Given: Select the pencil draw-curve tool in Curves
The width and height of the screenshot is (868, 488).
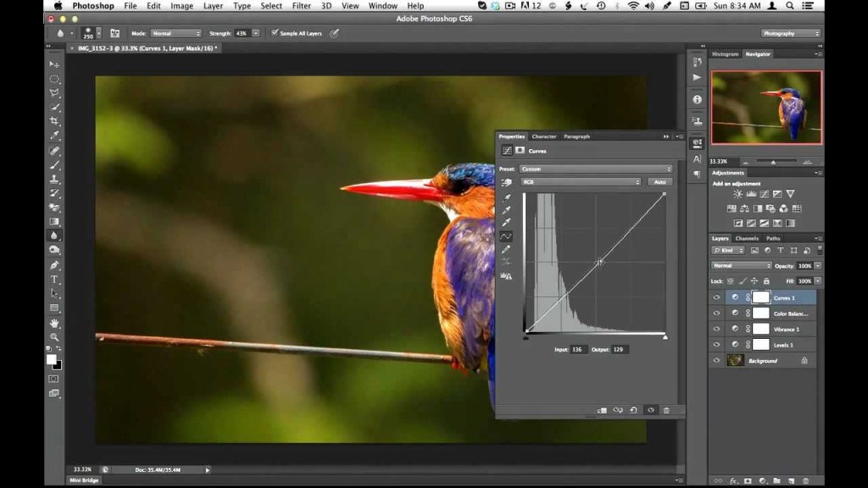Looking at the screenshot, I should click(x=506, y=250).
